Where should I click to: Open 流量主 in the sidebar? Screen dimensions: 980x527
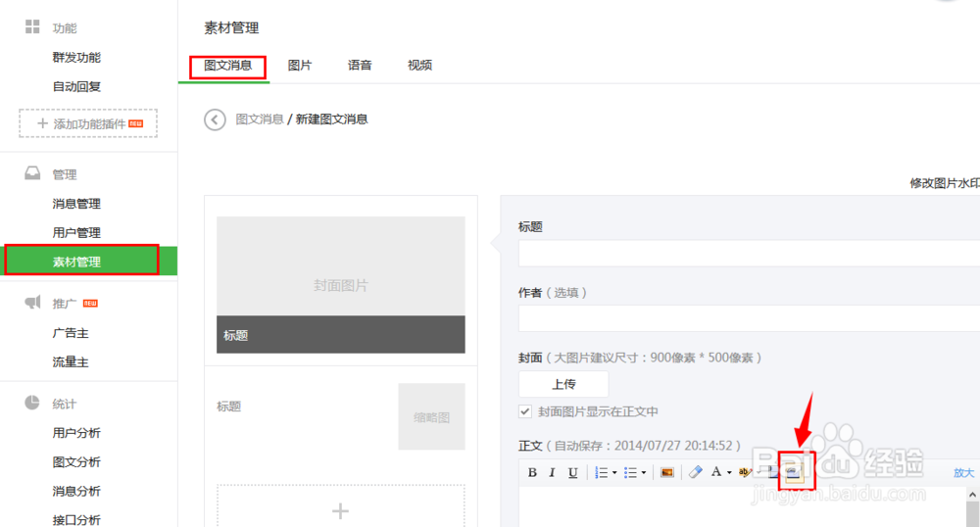click(71, 362)
